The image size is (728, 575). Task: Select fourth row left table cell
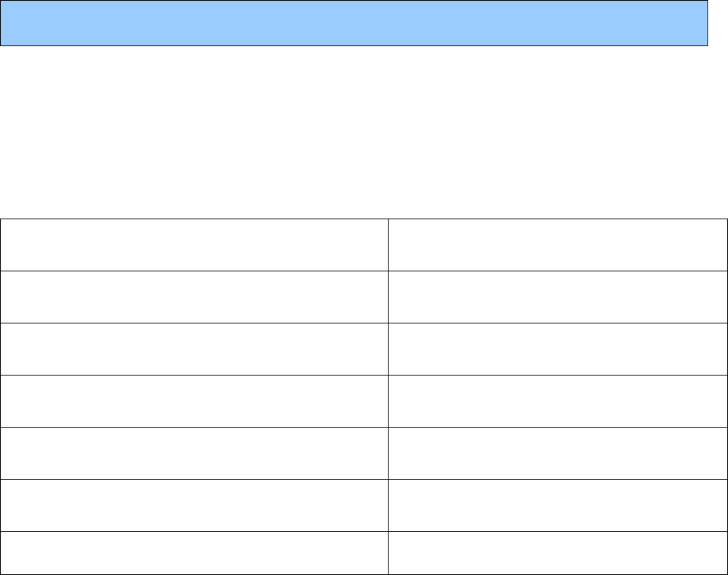pyautogui.click(x=194, y=401)
